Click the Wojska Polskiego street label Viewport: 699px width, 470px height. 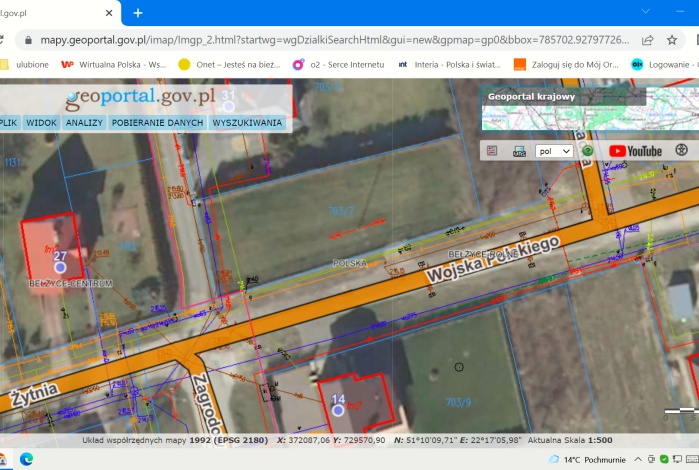click(492, 259)
